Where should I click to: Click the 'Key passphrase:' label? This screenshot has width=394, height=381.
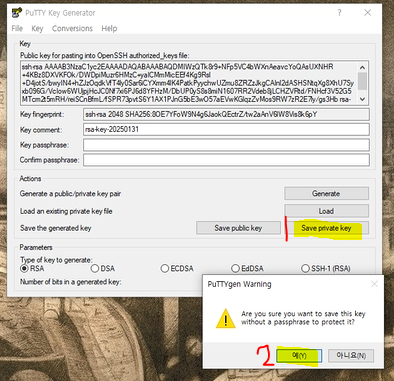44,145
